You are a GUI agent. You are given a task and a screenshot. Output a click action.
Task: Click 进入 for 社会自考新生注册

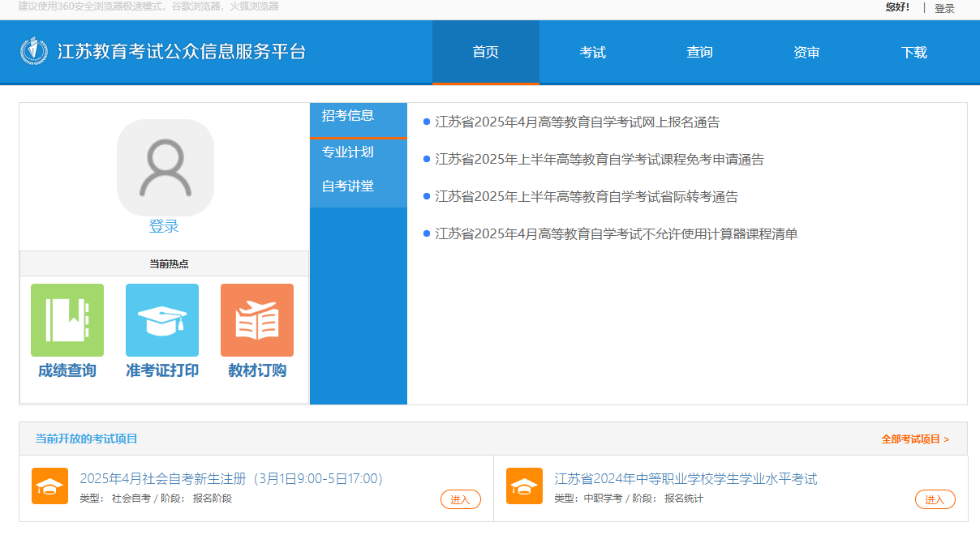coord(460,499)
